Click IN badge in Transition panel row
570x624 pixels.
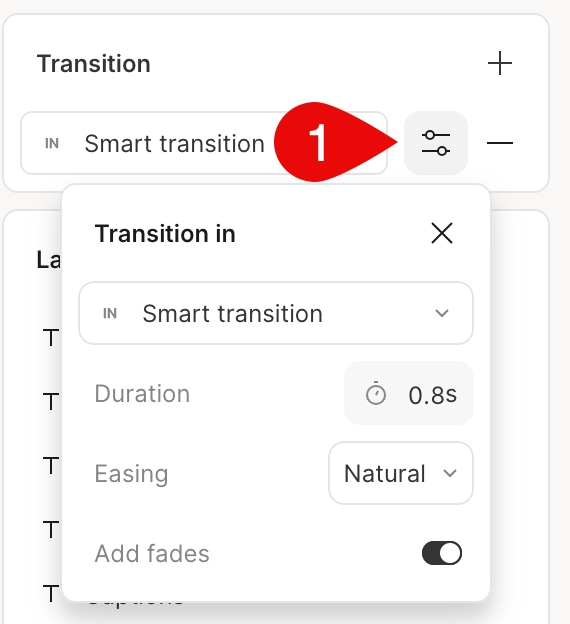(x=52, y=143)
